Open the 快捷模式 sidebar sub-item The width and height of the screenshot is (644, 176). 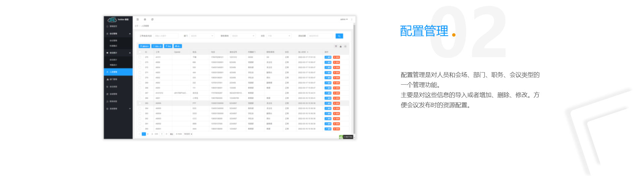[113, 46]
